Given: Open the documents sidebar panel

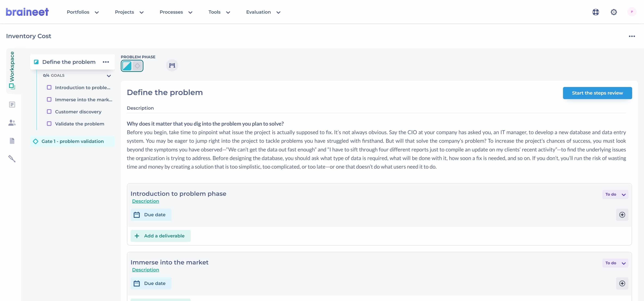Looking at the screenshot, I should (12, 141).
